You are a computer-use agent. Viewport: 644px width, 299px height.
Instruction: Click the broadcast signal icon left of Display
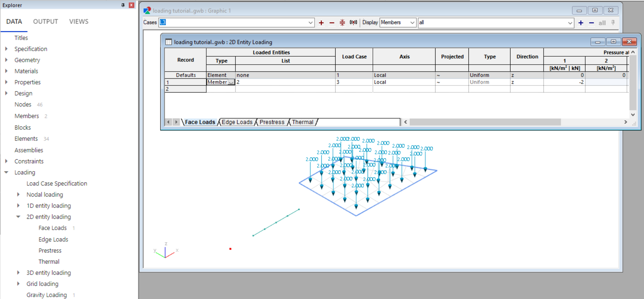click(x=353, y=23)
